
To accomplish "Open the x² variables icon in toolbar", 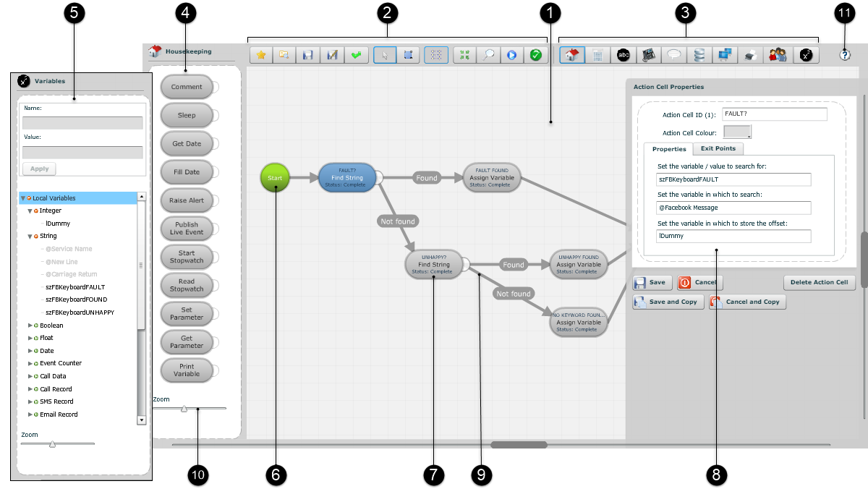I will click(x=807, y=55).
